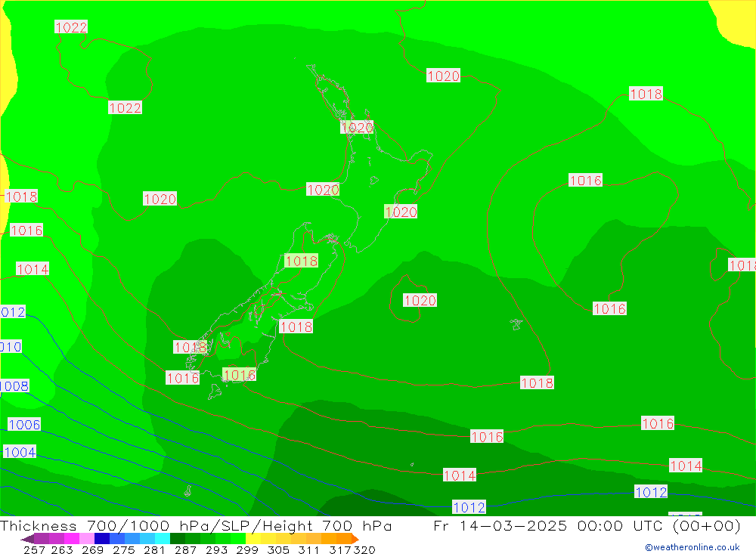Image resolution: width=756 pixels, height=554 pixels.
Task: Click the legend value 305
Action: 278,549
